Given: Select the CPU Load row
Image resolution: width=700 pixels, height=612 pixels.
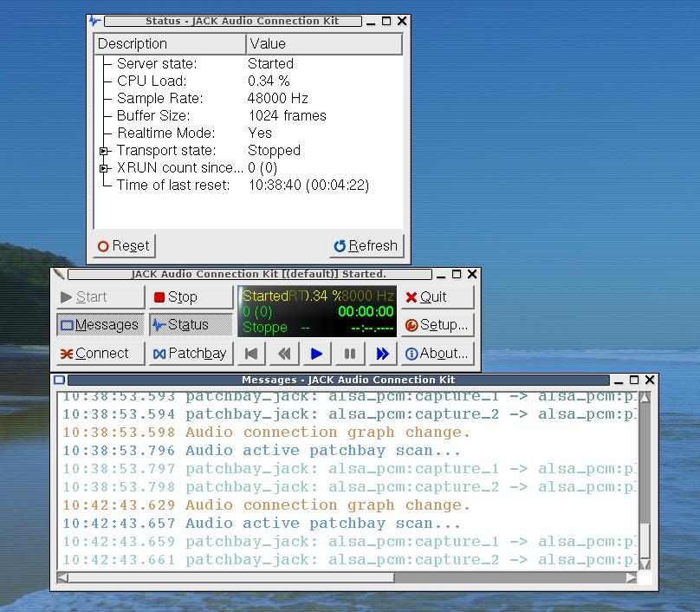Looking at the screenshot, I should [x=249, y=81].
